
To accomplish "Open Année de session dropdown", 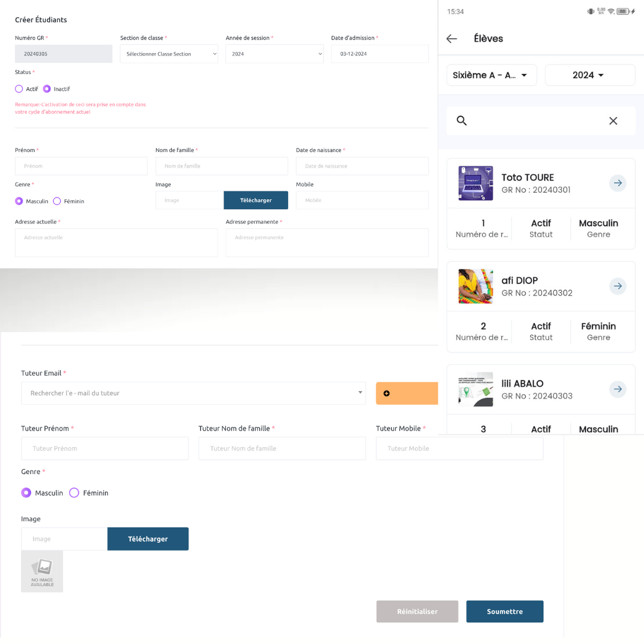I will (x=274, y=54).
